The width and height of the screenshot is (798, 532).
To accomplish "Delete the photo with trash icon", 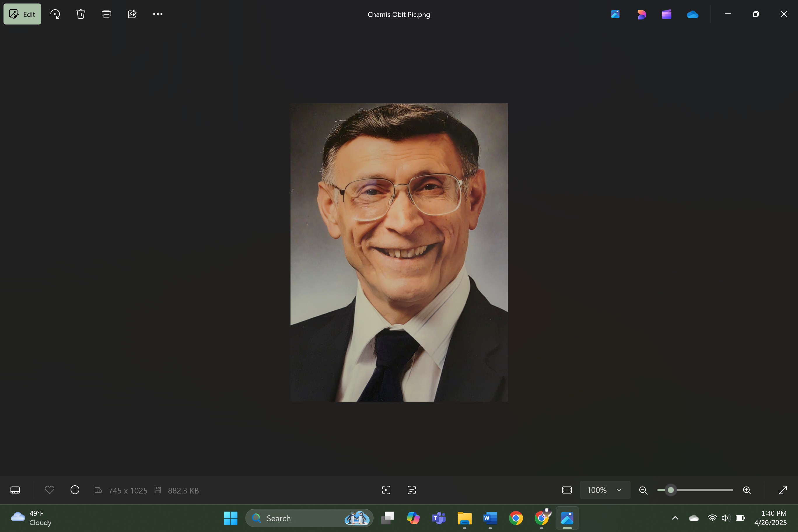I will [81, 14].
